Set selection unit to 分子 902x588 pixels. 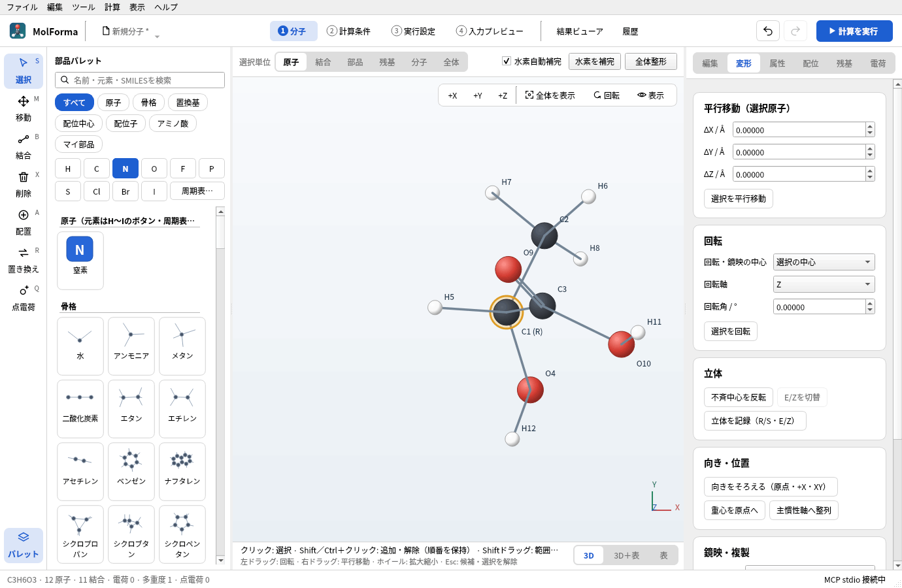[x=419, y=62]
